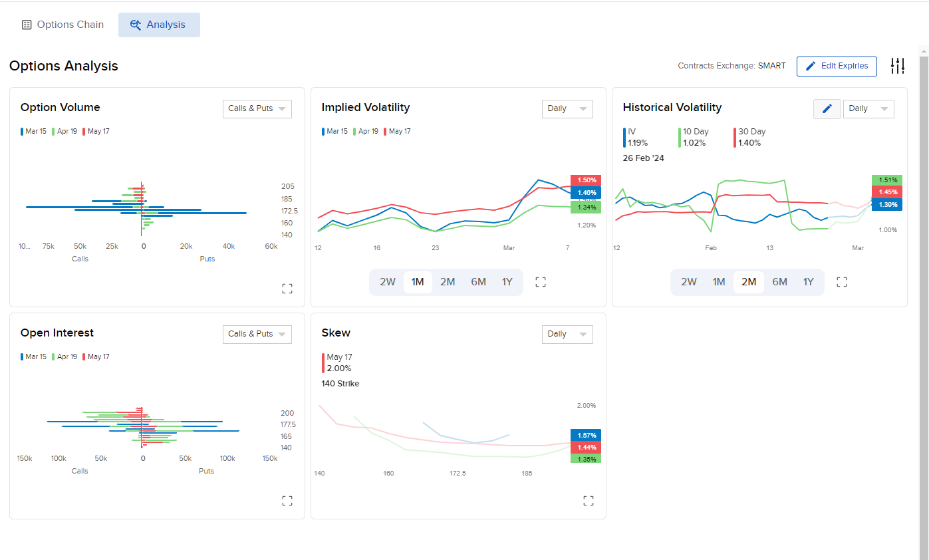The height and width of the screenshot is (560, 929).
Task: Click the May 17 2.00% Skew value
Action: 337,363
